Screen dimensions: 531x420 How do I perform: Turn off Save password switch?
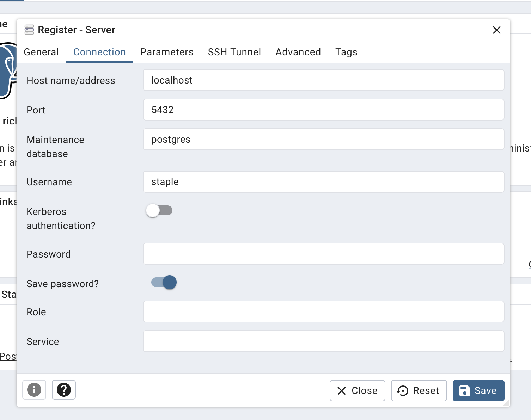164,283
